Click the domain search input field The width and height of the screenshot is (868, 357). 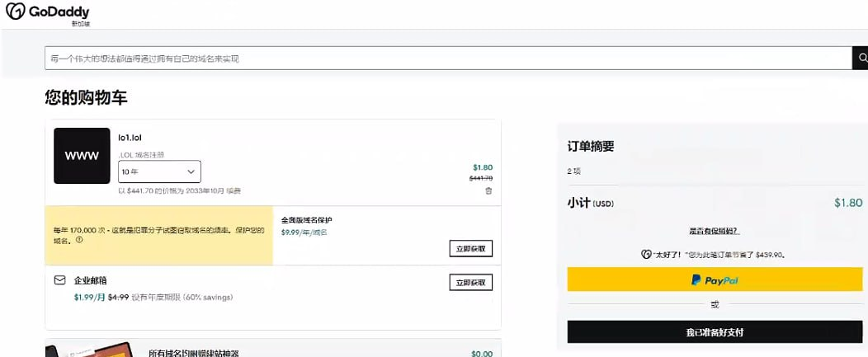[447, 59]
